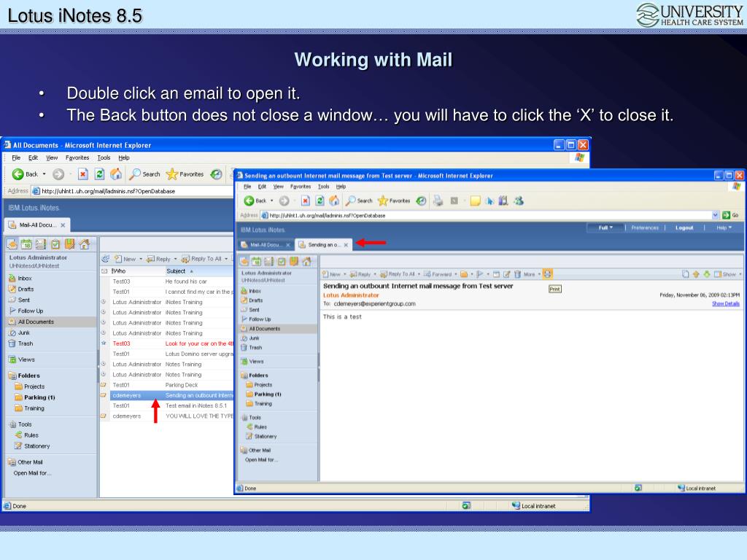Open the Tools menu in the front message window
Viewport: 747px width, 560px height.
click(323, 187)
